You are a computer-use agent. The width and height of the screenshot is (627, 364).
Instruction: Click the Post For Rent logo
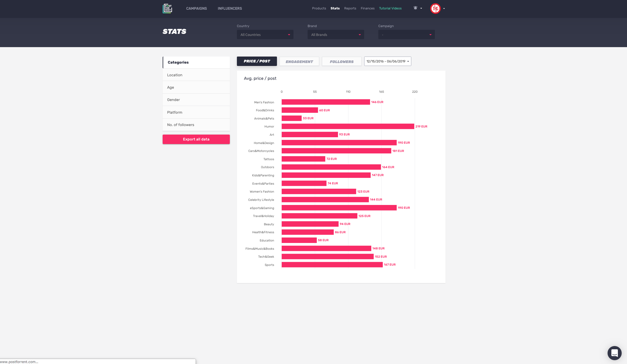167,9
